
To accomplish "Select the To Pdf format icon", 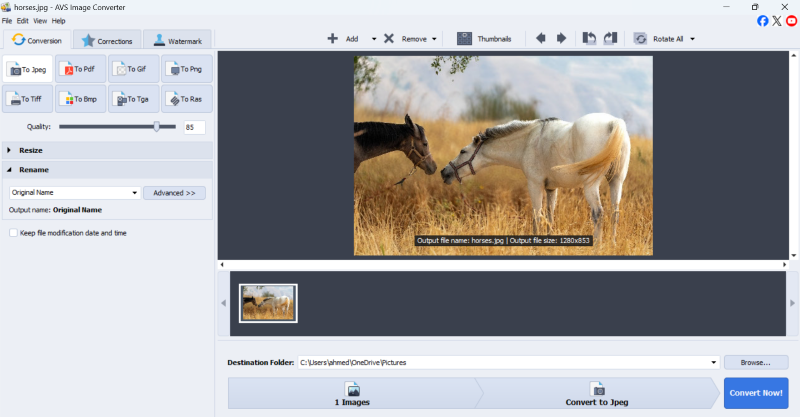I will pyautogui.click(x=81, y=69).
